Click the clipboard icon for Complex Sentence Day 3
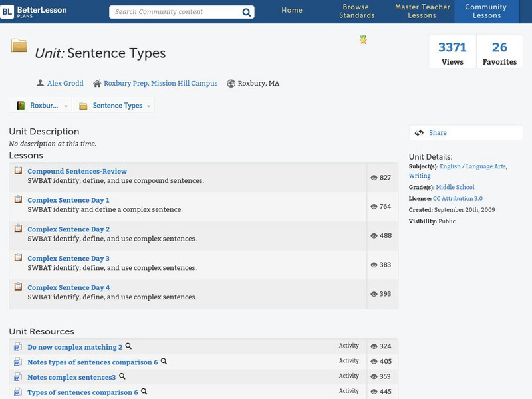 pos(19,258)
